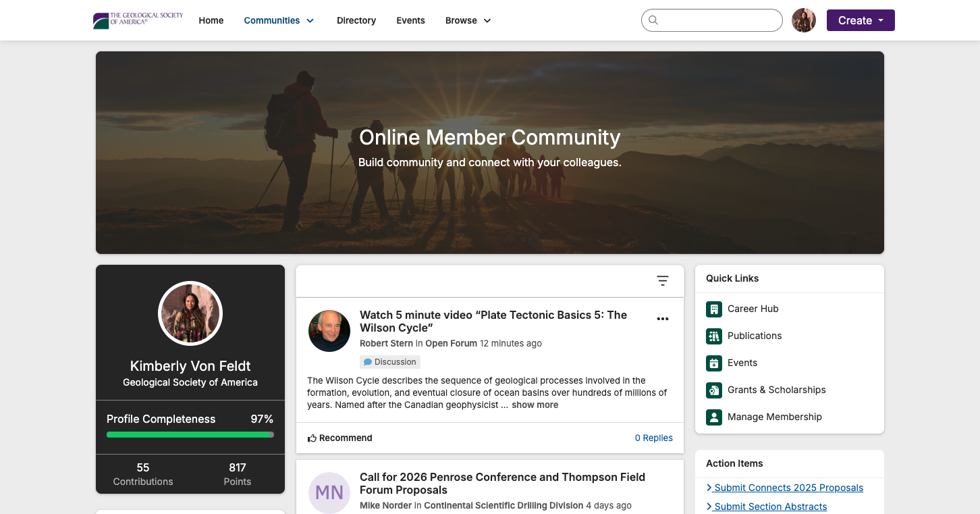Open the three-dot menu on Wilson Cycle post

click(663, 319)
